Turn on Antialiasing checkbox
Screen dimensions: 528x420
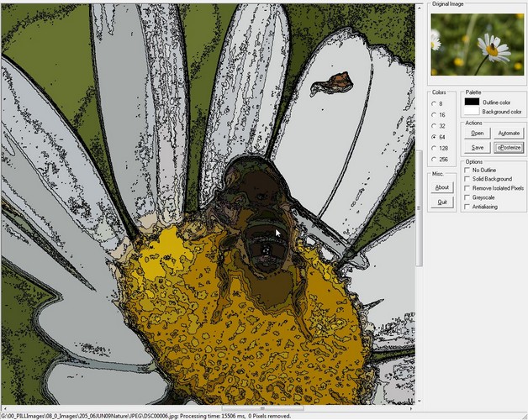tap(467, 207)
